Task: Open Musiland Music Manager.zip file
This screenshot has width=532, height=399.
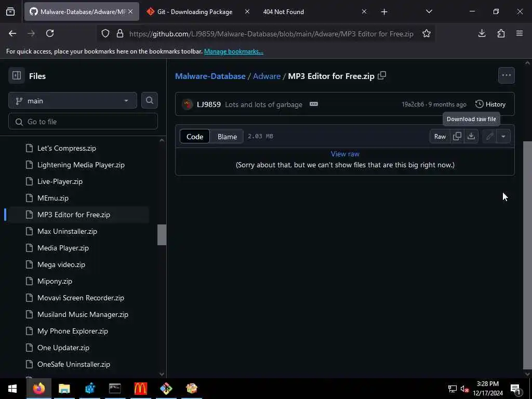Action: 83,314
